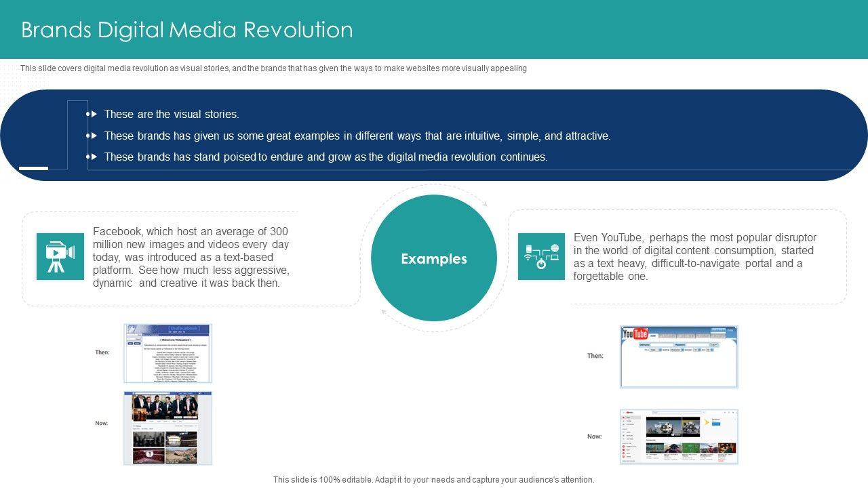Select the footer 'This slide is 100% editable' text
The width and height of the screenshot is (868, 488).
(x=434, y=480)
